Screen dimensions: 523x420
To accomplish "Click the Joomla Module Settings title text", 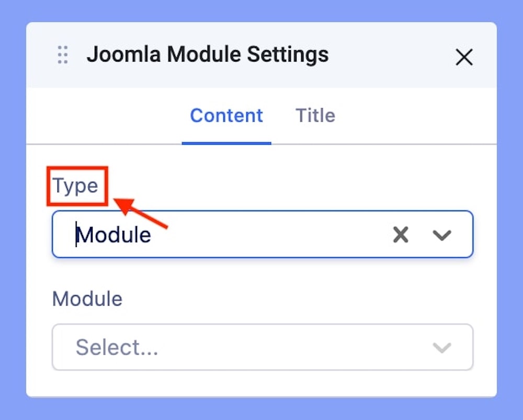I will [208, 54].
